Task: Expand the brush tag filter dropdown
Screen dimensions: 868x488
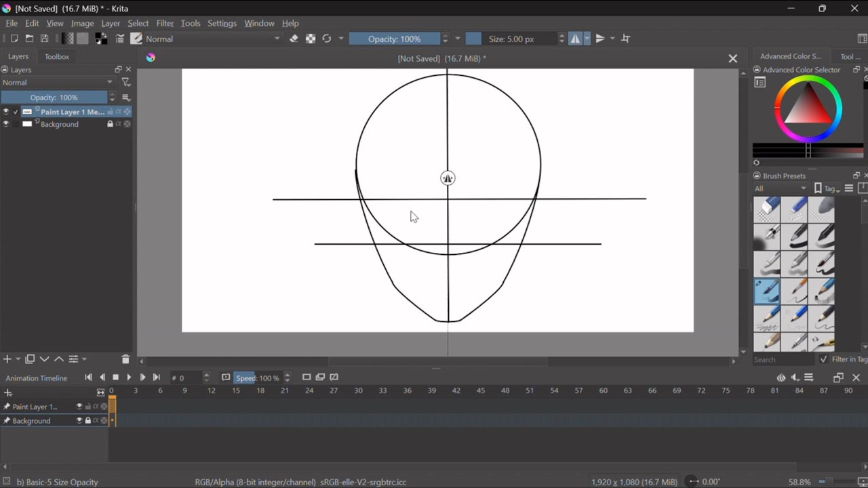Action: (x=781, y=188)
